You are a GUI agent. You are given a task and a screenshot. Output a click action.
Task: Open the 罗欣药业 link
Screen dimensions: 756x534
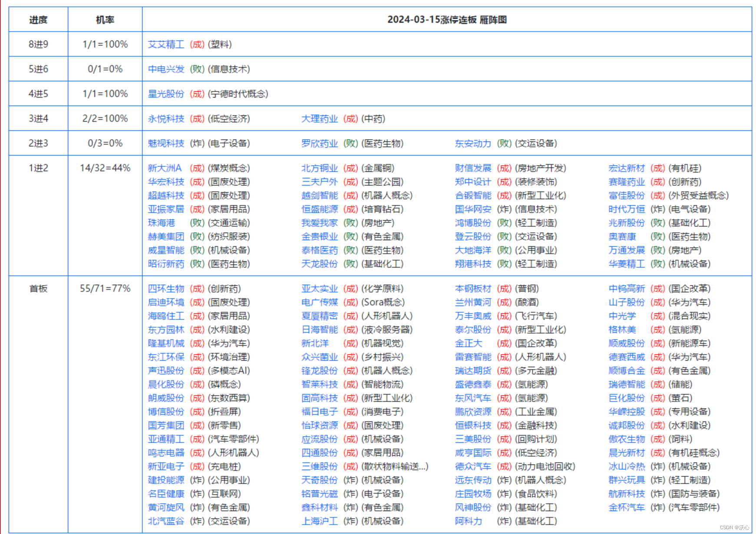coord(320,143)
